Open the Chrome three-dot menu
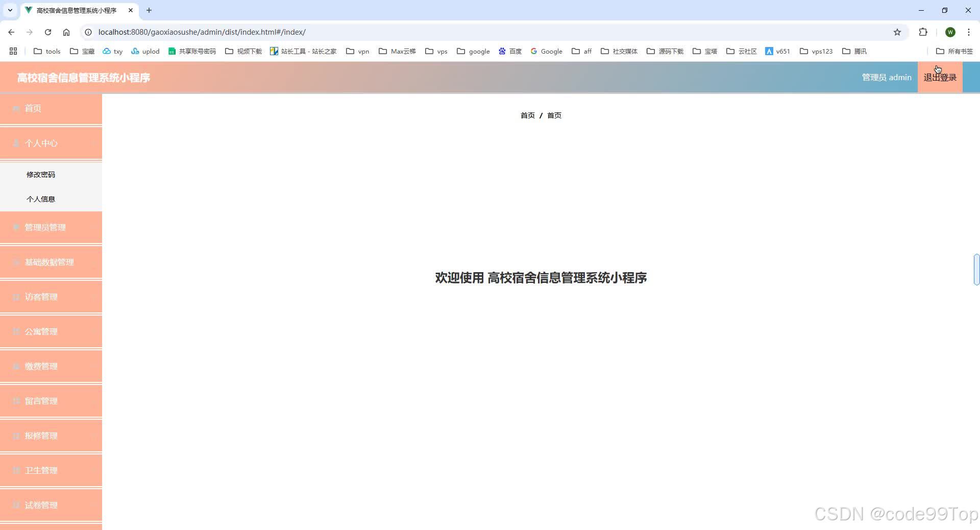This screenshot has height=530, width=980. coord(968,32)
